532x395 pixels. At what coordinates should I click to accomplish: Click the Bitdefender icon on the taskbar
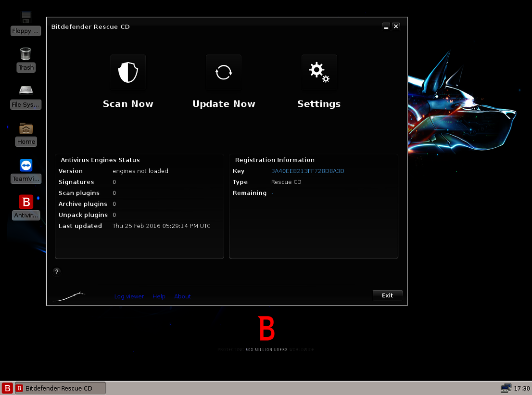coord(7,388)
